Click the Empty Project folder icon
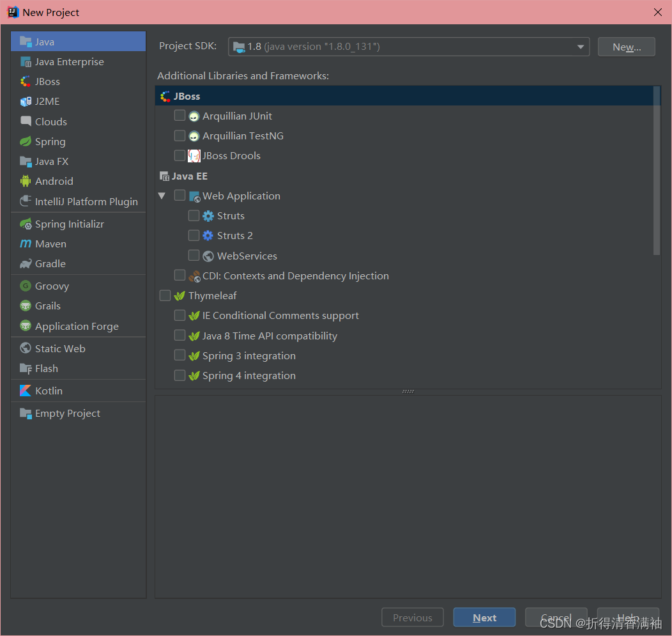Viewport: 672px width, 636px height. (x=26, y=413)
